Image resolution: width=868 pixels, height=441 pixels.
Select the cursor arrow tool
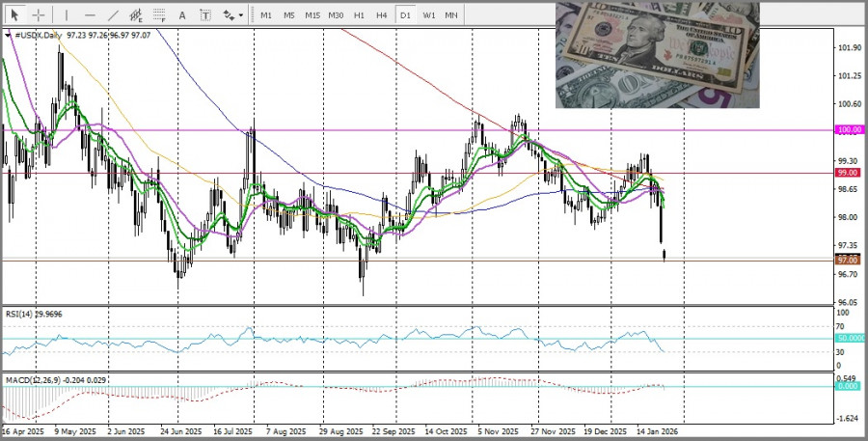click(14, 15)
